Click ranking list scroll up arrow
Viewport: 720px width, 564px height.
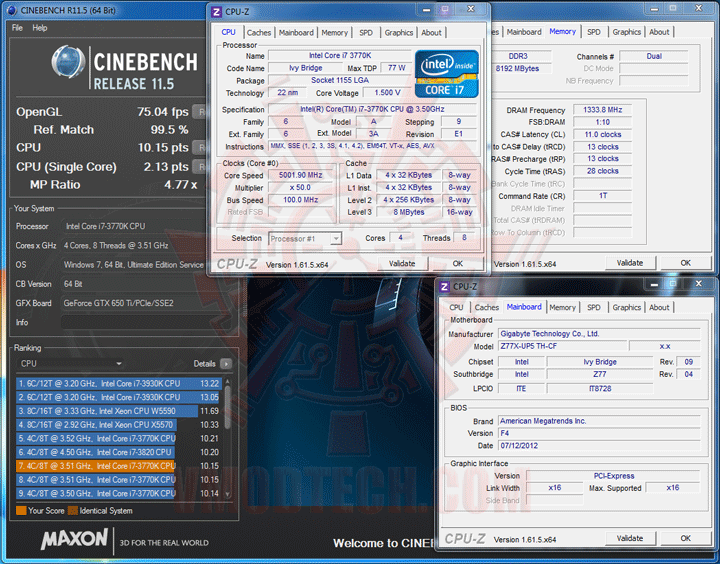click(227, 383)
